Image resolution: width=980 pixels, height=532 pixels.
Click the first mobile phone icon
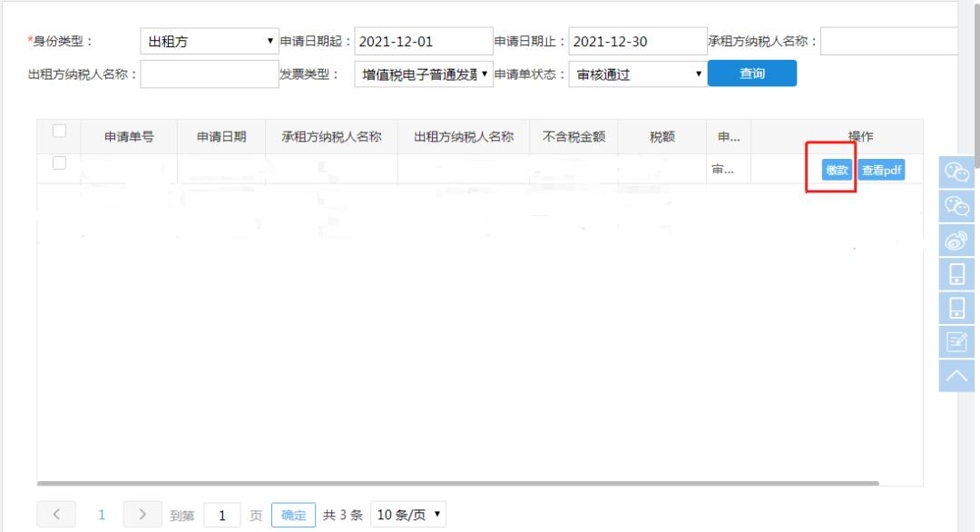point(957,274)
